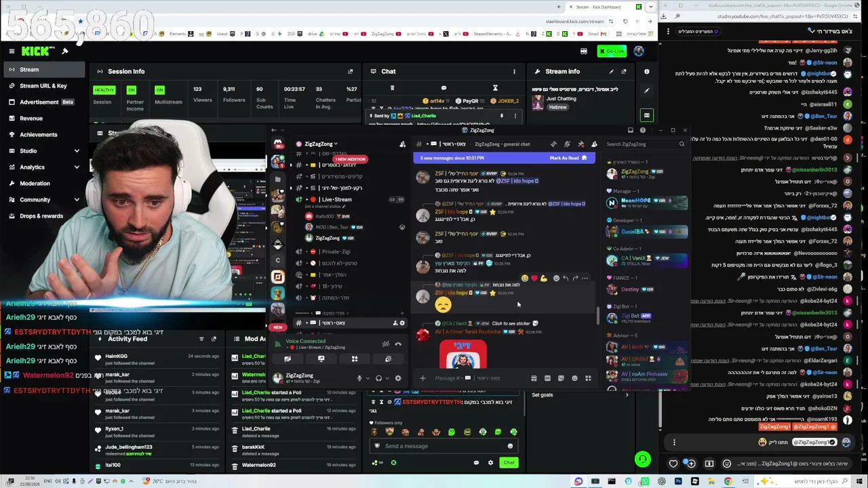Click Discord attachment plus button

pyautogui.click(x=422, y=378)
